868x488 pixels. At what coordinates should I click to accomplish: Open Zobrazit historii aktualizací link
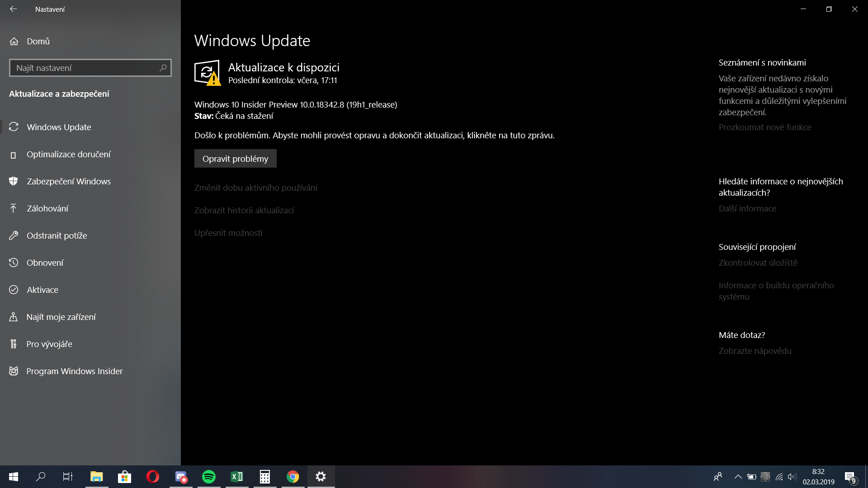(244, 210)
